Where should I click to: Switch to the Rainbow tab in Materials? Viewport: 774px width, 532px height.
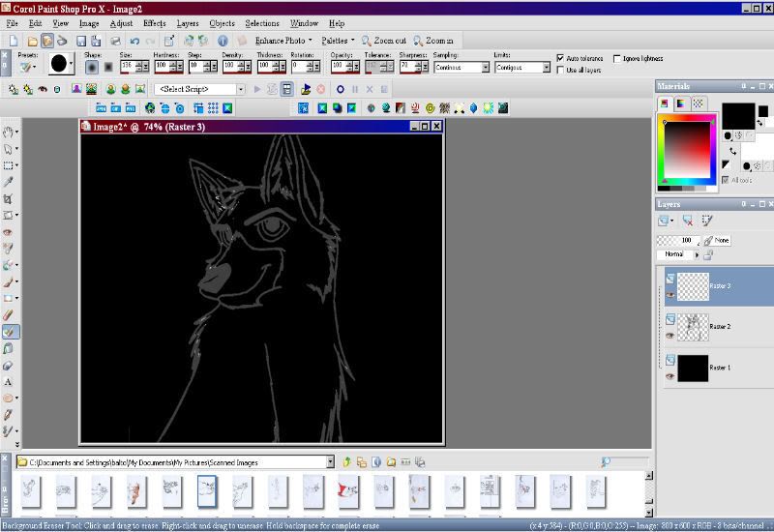(681, 103)
